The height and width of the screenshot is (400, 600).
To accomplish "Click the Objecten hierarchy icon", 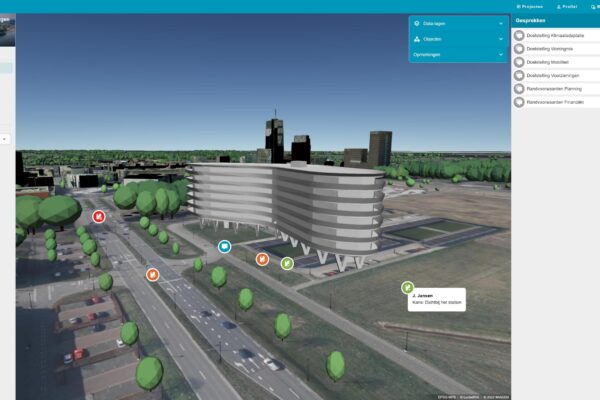I will [x=417, y=39].
